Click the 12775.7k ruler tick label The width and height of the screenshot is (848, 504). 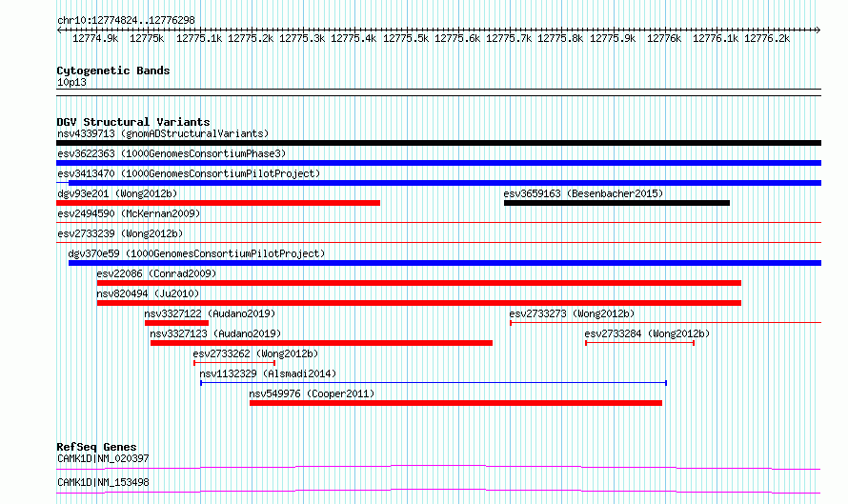509,38
